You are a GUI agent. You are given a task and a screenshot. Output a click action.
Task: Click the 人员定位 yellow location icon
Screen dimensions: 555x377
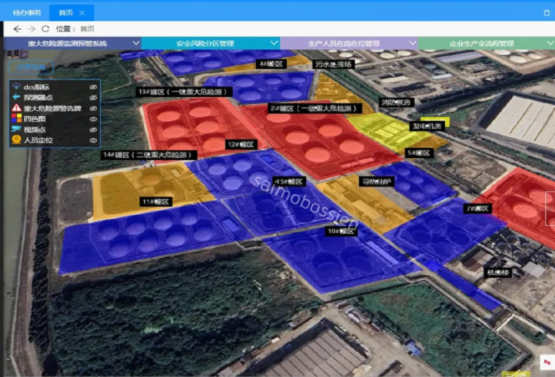pos(16,140)
